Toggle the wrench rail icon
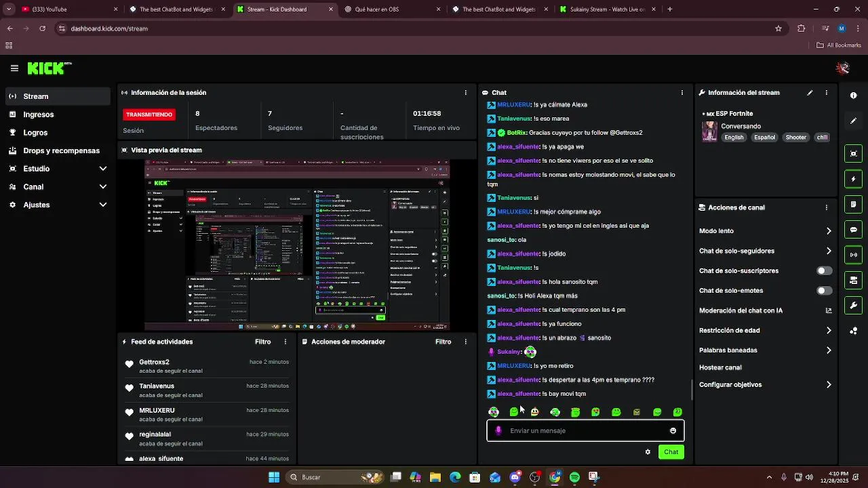Image resolution: width=868 pixels, height=488 pixels. coord(854,306)
